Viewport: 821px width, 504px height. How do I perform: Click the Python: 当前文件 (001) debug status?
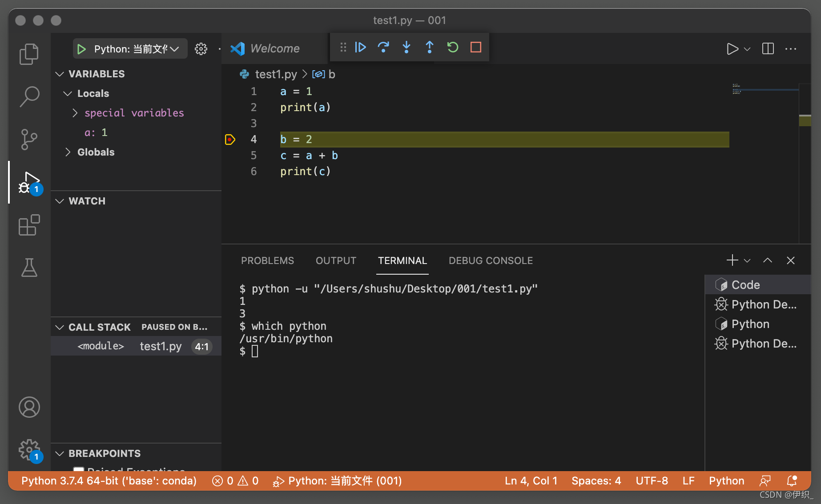pyautogui.click(x=337, y=481)
